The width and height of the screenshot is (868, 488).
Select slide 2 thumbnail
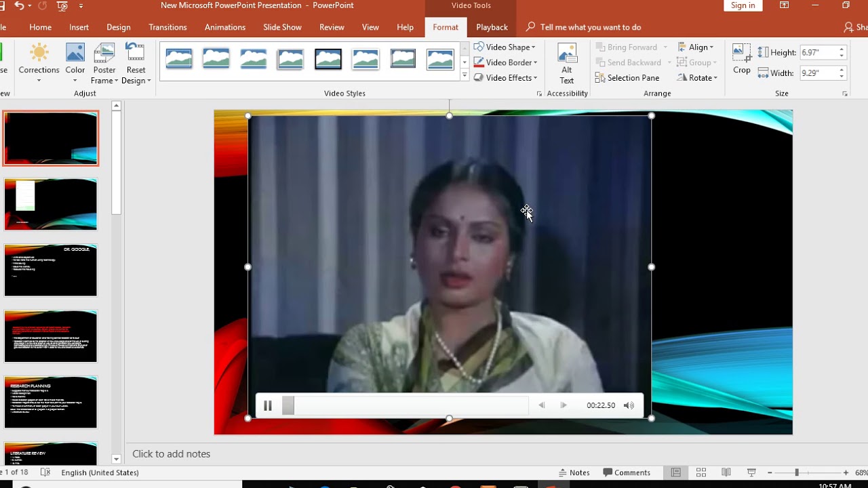[x=51, y=204]
